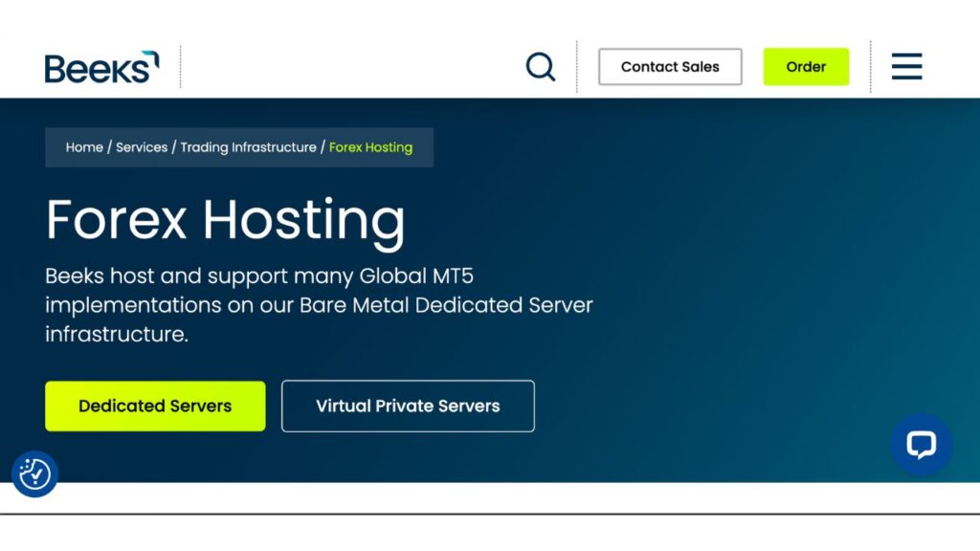Click the highlighted Forex Hosting breadcrumb
This screenshot has width=980, height=551.
click(x=370, y=147)
